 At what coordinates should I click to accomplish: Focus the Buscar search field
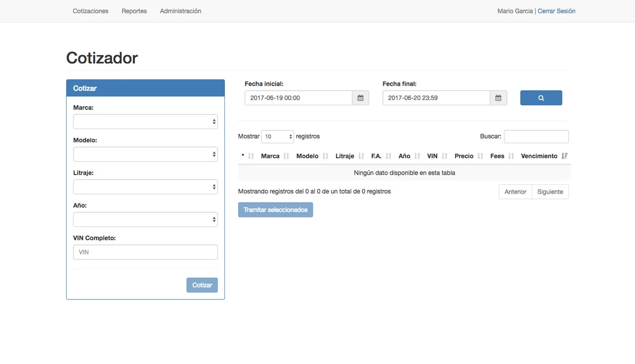coord(536,136)
